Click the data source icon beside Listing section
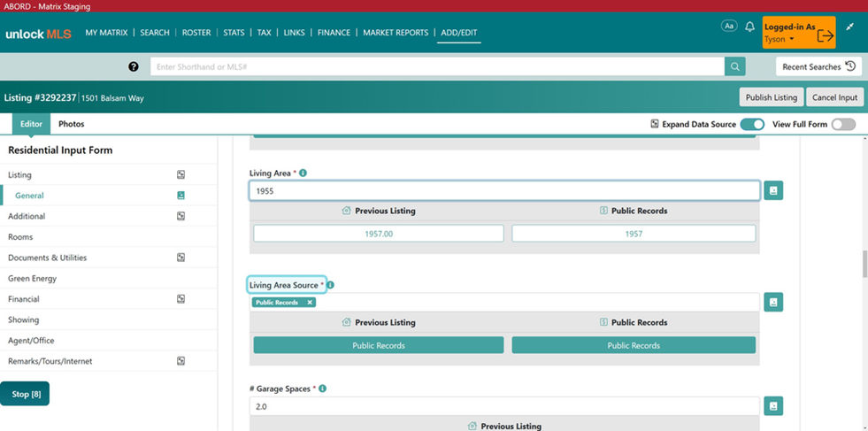 pos(181,174)
